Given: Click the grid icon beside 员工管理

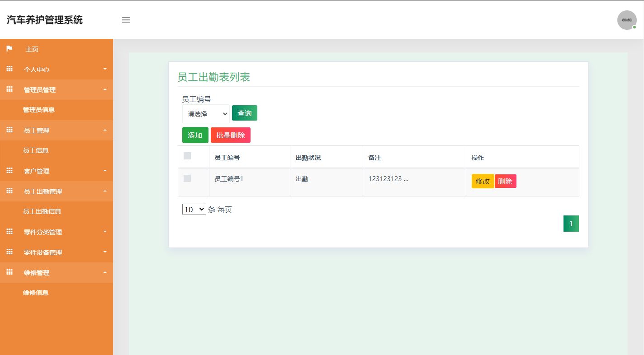Looking at the screenshot, I should (9, 130).
